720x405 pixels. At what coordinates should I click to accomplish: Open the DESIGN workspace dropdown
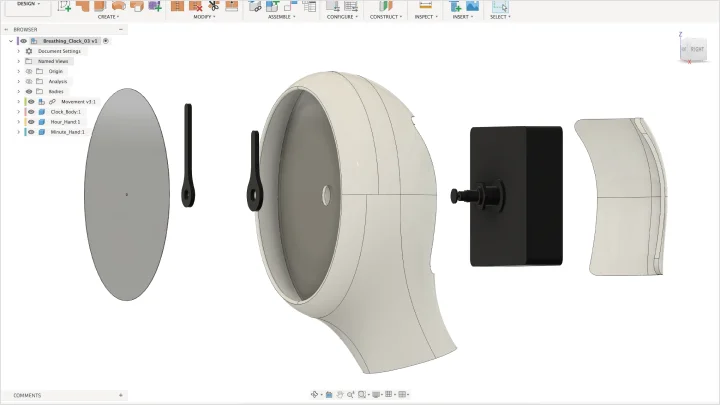coord(28,5)
